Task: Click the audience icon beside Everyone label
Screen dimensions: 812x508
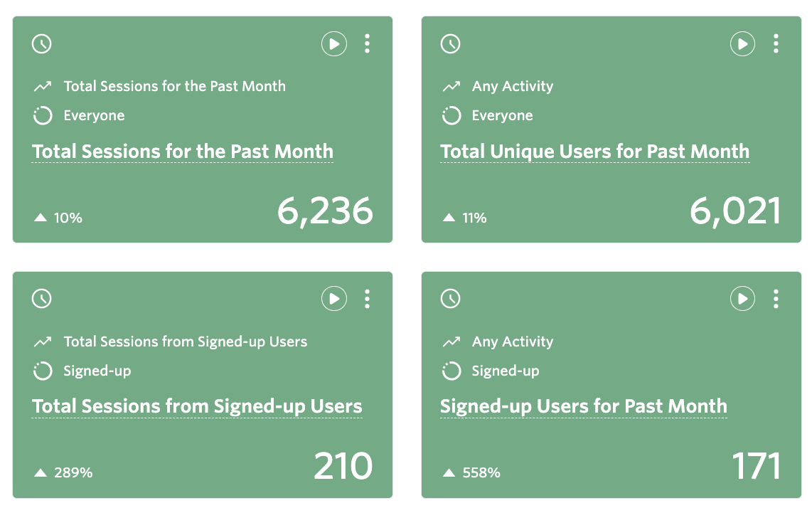Action: (x=41, y=115)
